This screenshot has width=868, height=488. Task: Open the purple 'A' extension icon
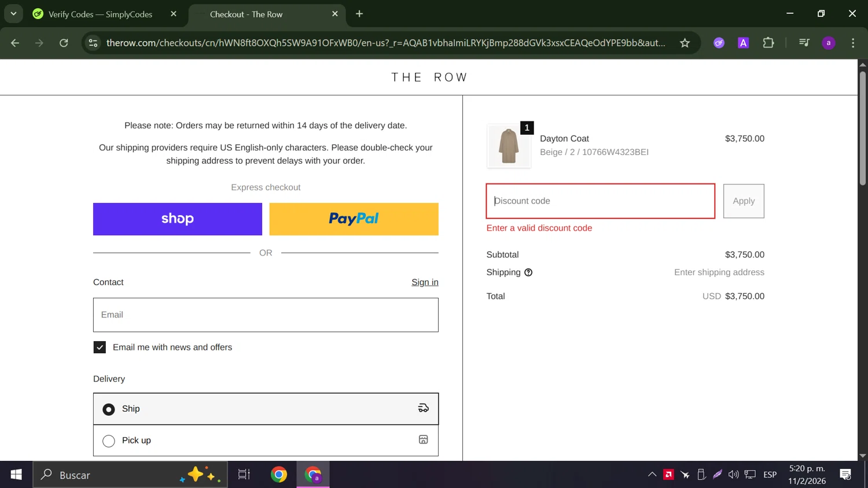tap(744, 43)
